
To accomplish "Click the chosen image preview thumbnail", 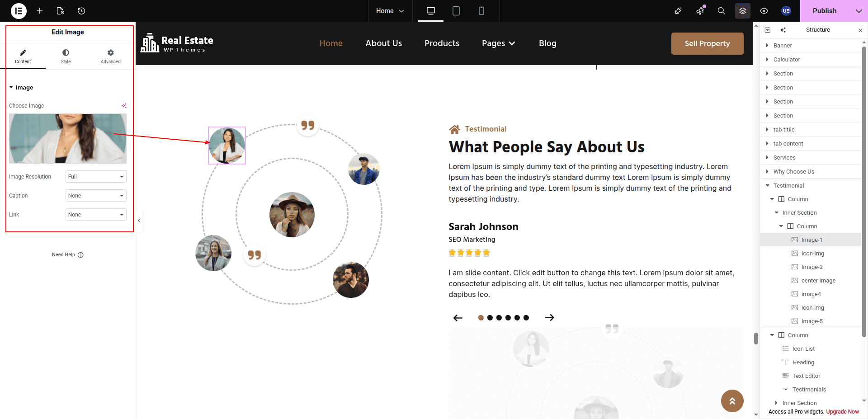I will [68, 138].
